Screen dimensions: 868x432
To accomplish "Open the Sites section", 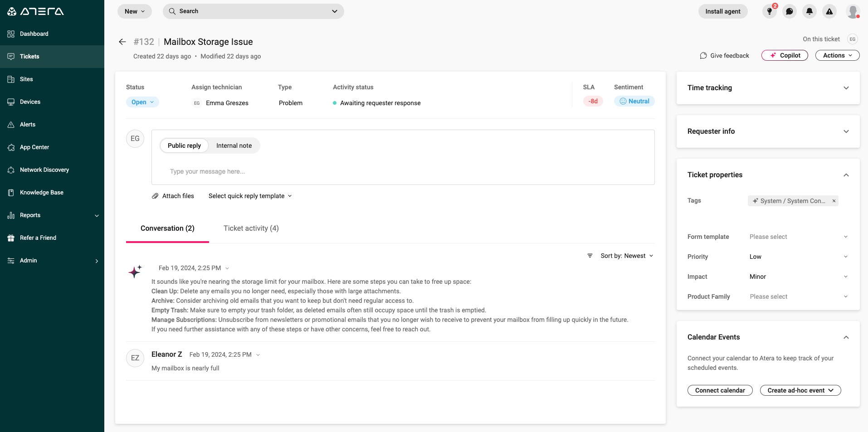I will tap(52, 79).
